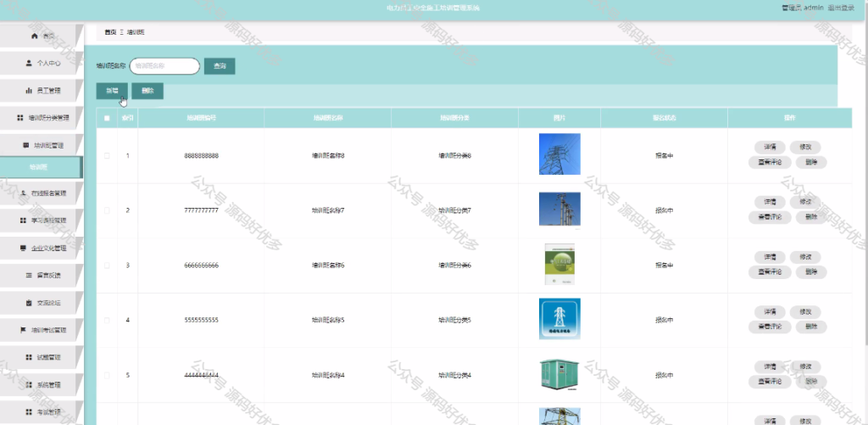
Task: Click the 报名状态 column header
Action: [x=664, y=118]
